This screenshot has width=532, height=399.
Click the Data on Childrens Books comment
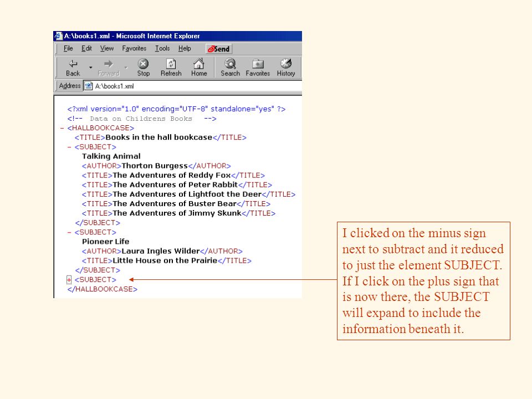[142, 119]
